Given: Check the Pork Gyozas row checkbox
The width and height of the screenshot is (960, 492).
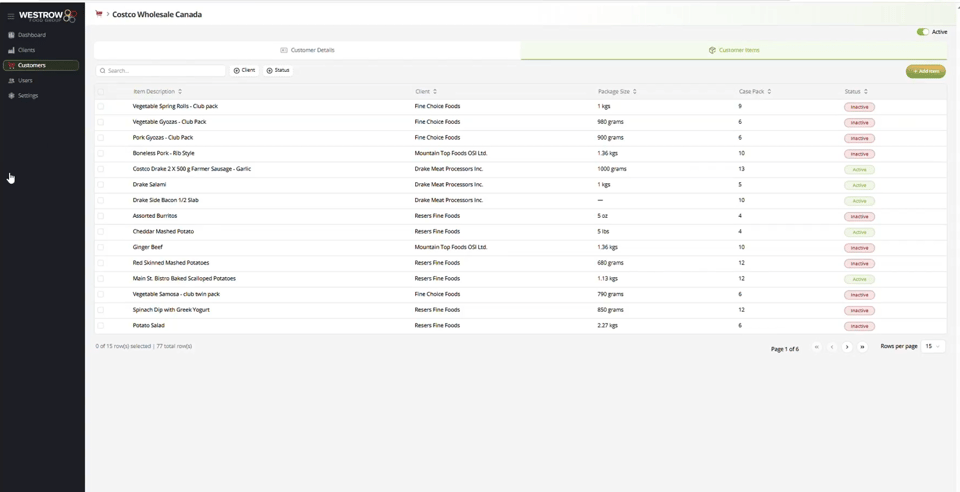Looking at the screenshot, I should coord(100,138).
